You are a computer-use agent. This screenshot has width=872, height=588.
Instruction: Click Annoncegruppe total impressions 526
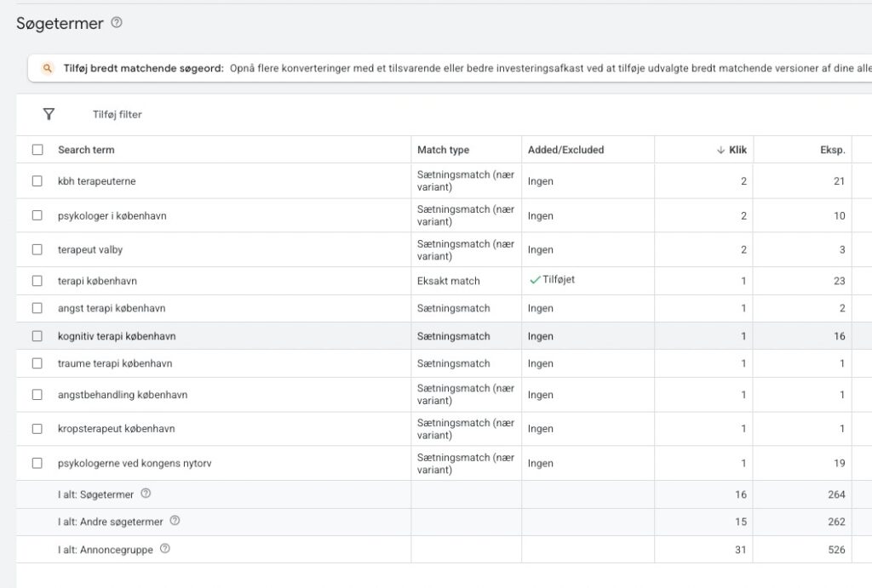point(836,550)
